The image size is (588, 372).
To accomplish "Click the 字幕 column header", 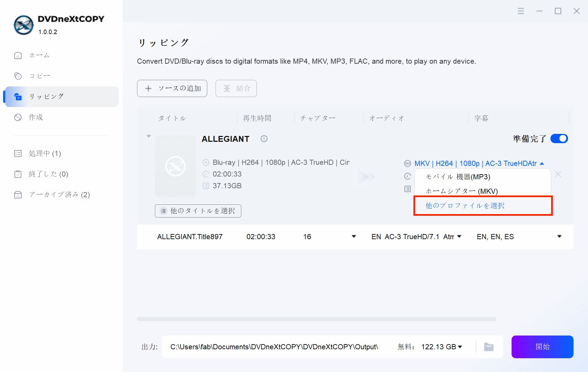I will pos(481,118).
